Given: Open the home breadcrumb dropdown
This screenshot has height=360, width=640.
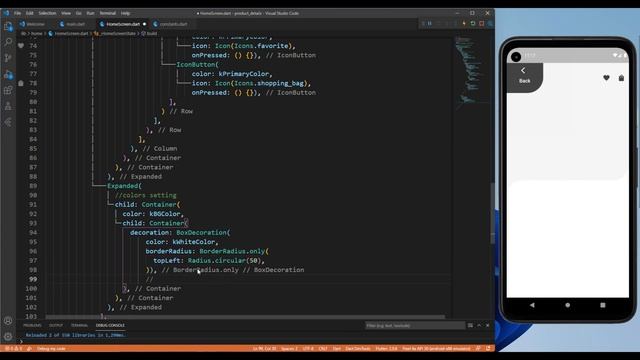Looking at the screenshot, I should click(37, 33).
